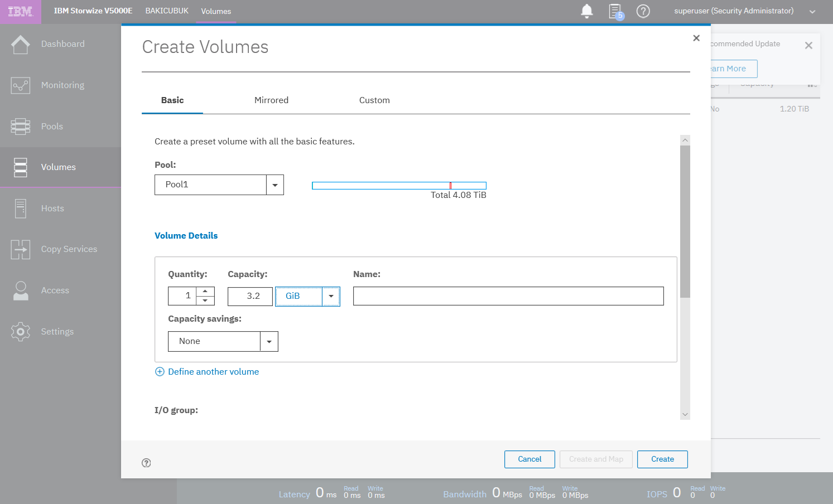This screenshot has height=504, width=833.
Task: Open the GiB capacity unit dropdown
Action: coord(331,296)
